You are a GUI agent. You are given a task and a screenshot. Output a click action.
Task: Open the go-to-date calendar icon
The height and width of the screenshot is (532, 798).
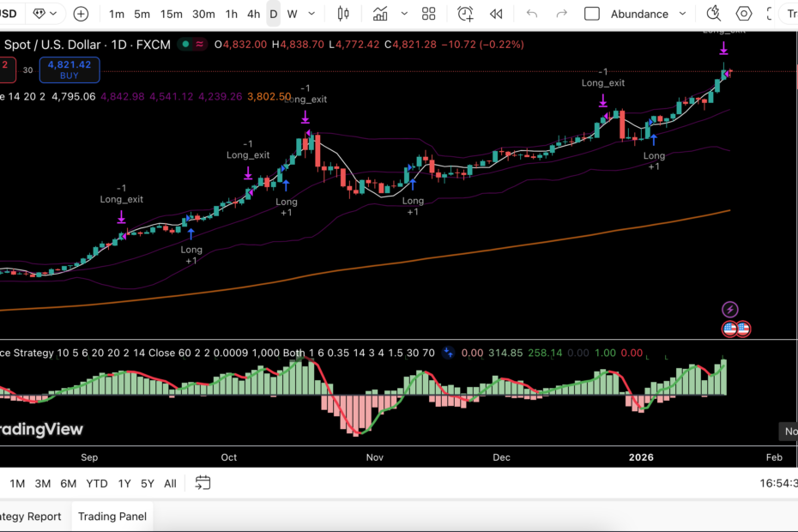[x=203, y=483]
